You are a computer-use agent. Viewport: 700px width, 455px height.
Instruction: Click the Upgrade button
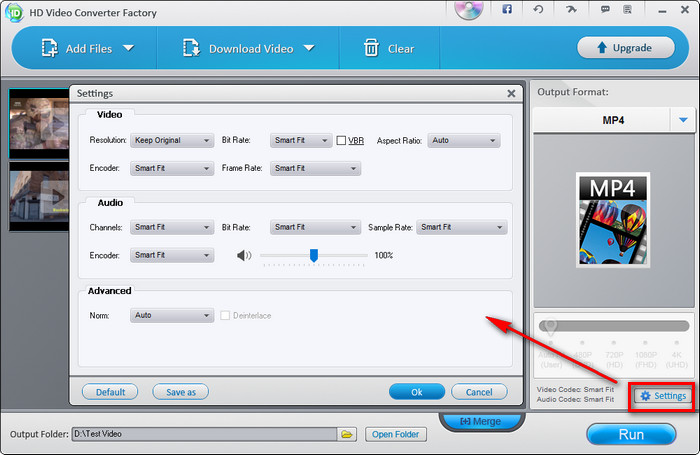[x=625, y=47]
